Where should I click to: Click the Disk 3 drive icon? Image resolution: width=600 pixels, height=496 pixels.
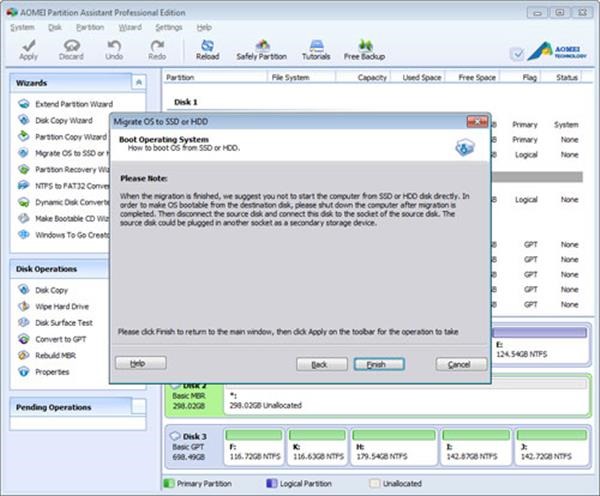click(175, 436)
